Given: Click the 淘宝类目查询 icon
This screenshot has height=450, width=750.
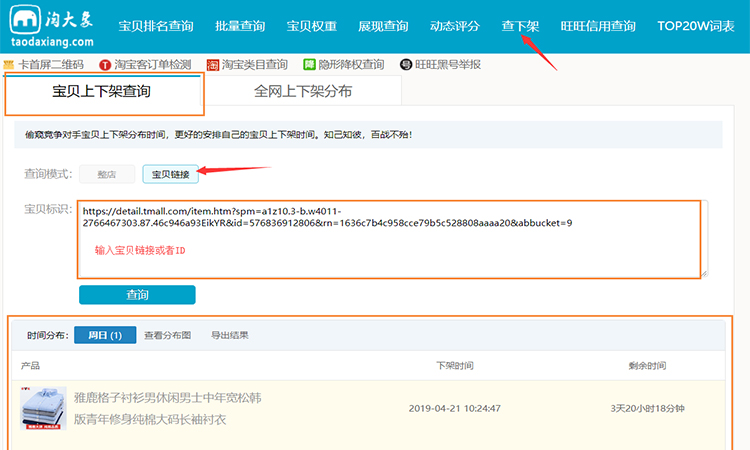Looking at the screenshot, I should [x=214, y=64].
